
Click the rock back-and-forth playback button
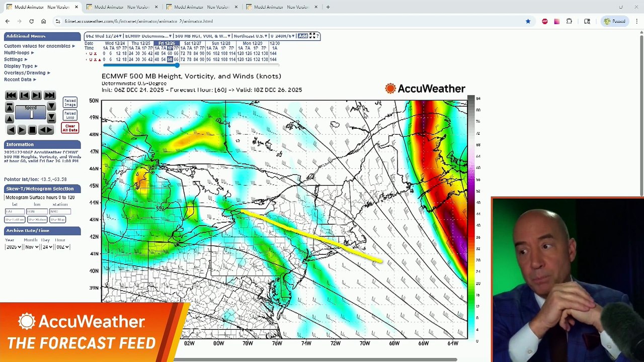46,130
